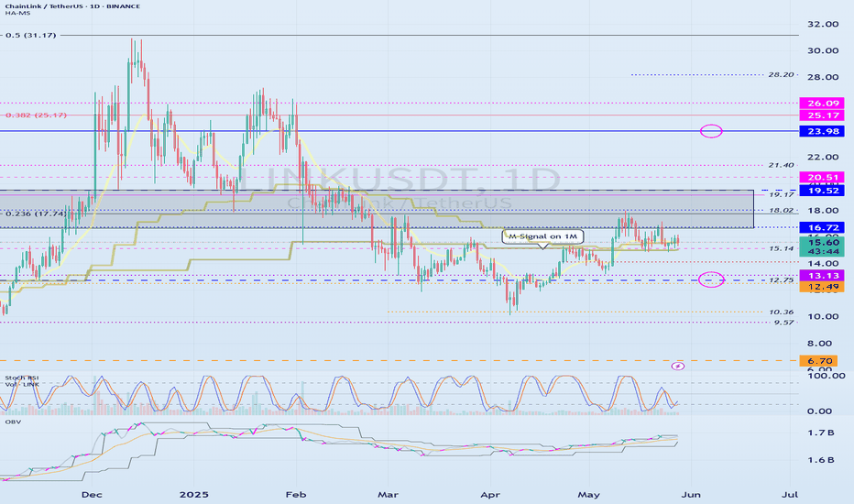Click the 0.382 (25.17) Fibonacci level label

pos(36,115)
